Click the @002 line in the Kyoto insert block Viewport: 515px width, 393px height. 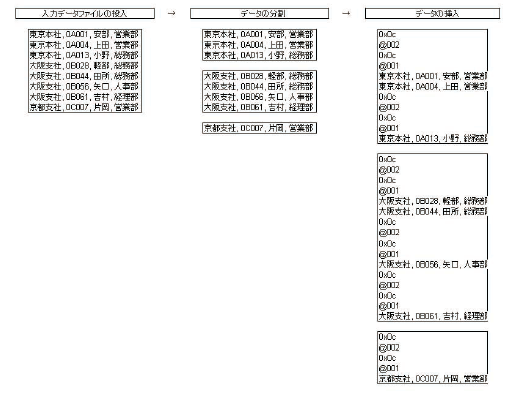(389, 348)
